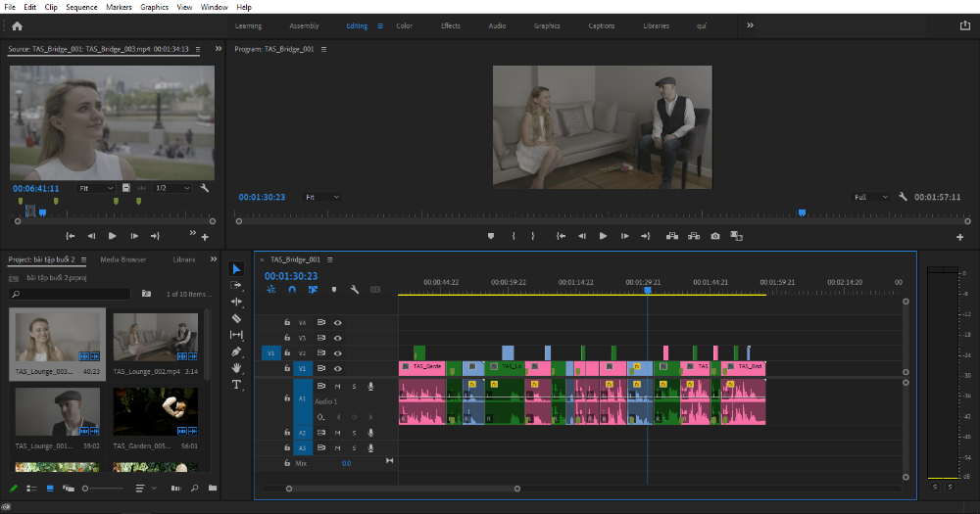Toggle nest insert and overwrite button

click(x=271, y=290)
